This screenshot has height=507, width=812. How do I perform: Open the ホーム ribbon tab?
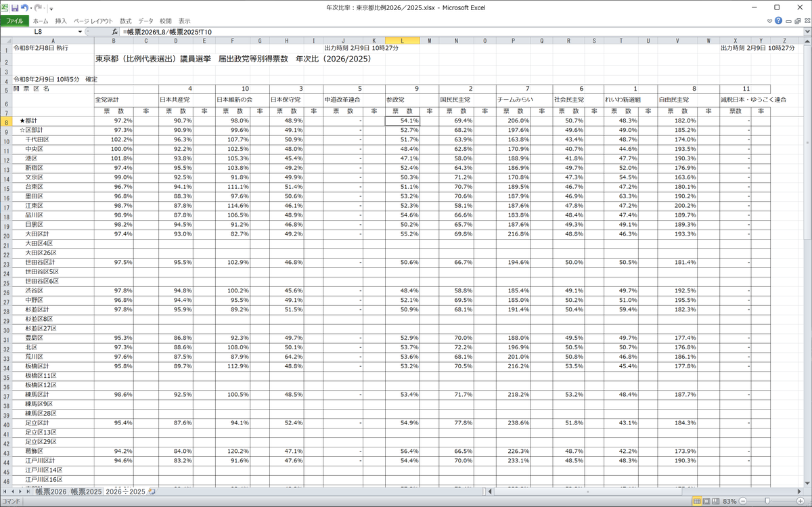click(x=39, y=21)
